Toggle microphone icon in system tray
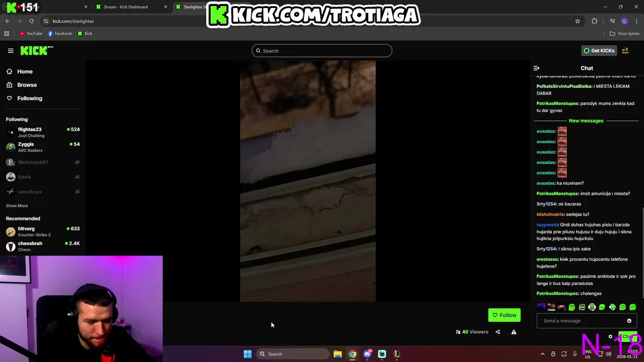 click(x=575, y=354)
